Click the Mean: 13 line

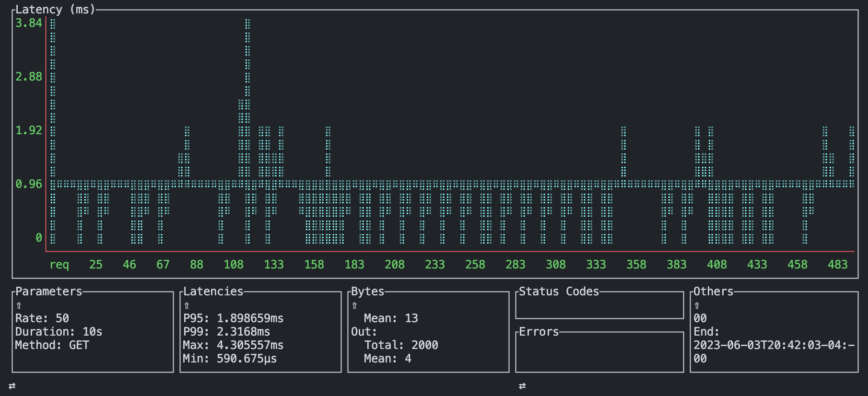(x=391, y=318)
